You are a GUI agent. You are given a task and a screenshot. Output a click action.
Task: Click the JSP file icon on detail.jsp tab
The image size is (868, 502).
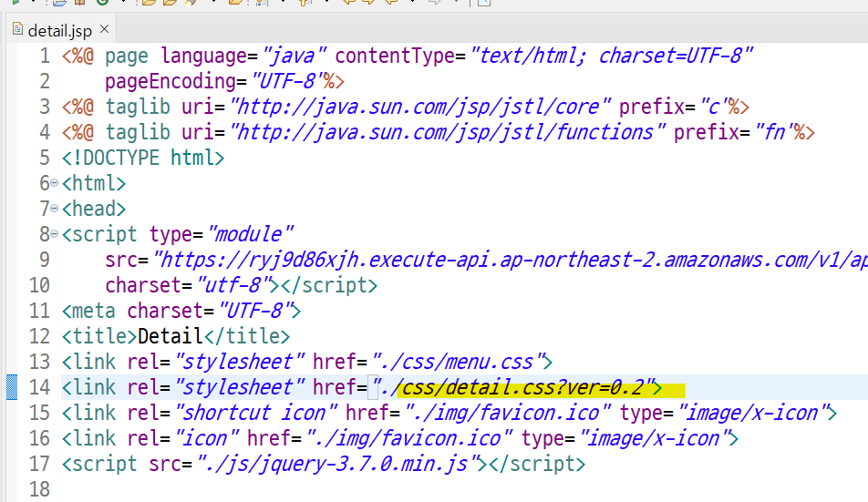17,29
